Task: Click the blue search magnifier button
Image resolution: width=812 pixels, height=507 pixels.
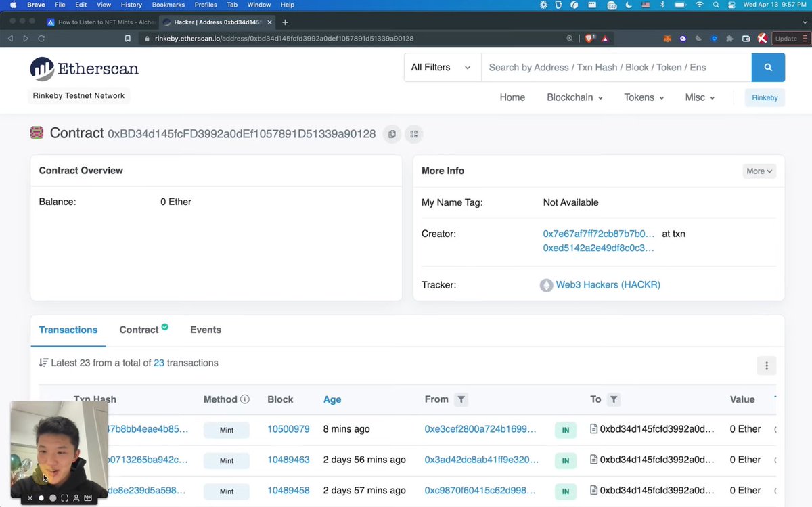Action: click(x=768, y=68)
